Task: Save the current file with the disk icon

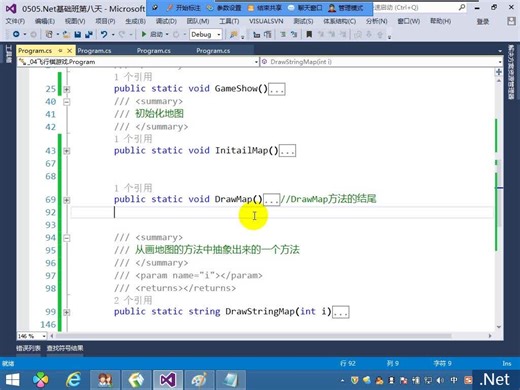Action: [x=78, y=34]
